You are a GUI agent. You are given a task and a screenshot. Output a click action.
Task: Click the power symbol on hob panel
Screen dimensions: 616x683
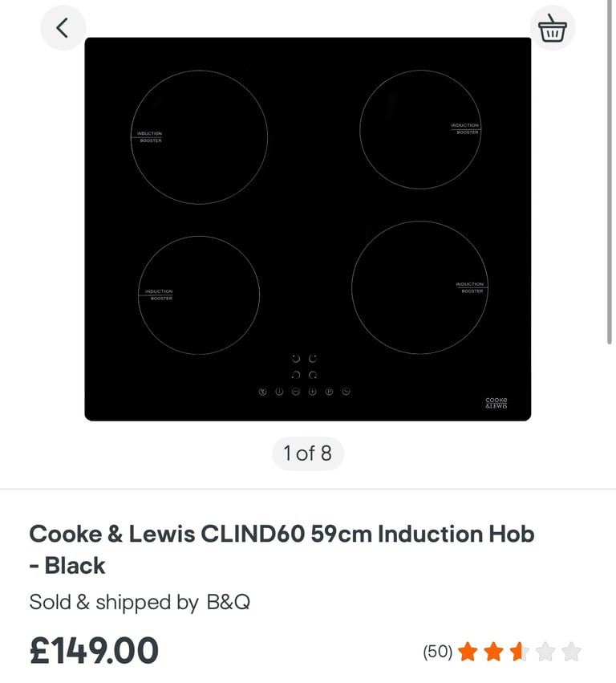click(279, 392)
